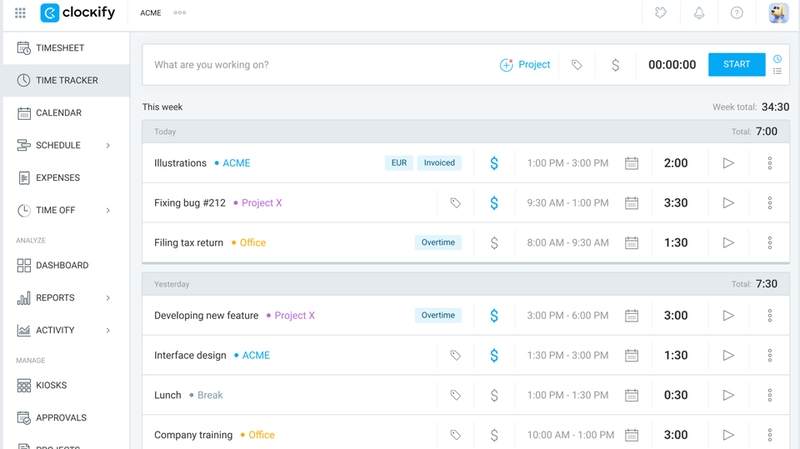The width and height of the screenshot is (800, 449).
Task: Expand the Schedule submenu chevron
Action: coord(108,145)
